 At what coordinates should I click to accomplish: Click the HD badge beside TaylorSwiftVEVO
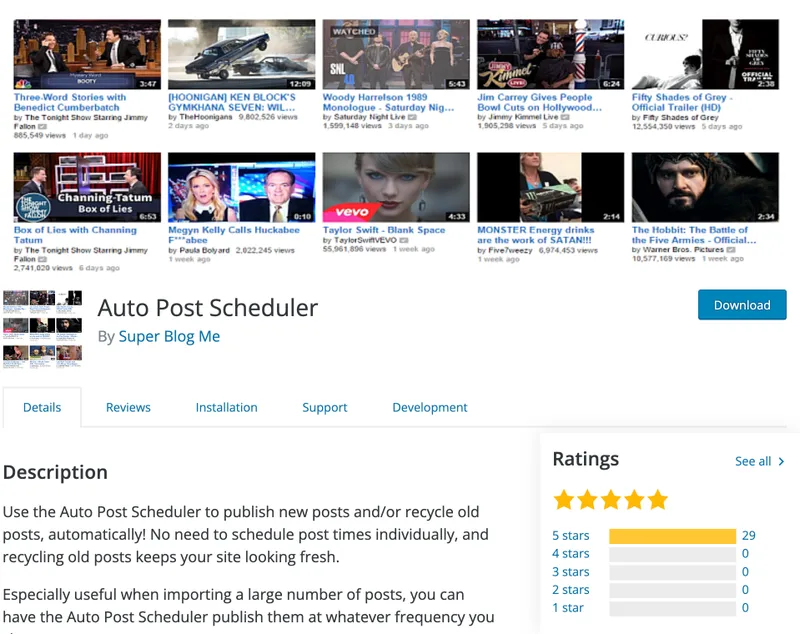pyautogui.click(x=404, y=240)
